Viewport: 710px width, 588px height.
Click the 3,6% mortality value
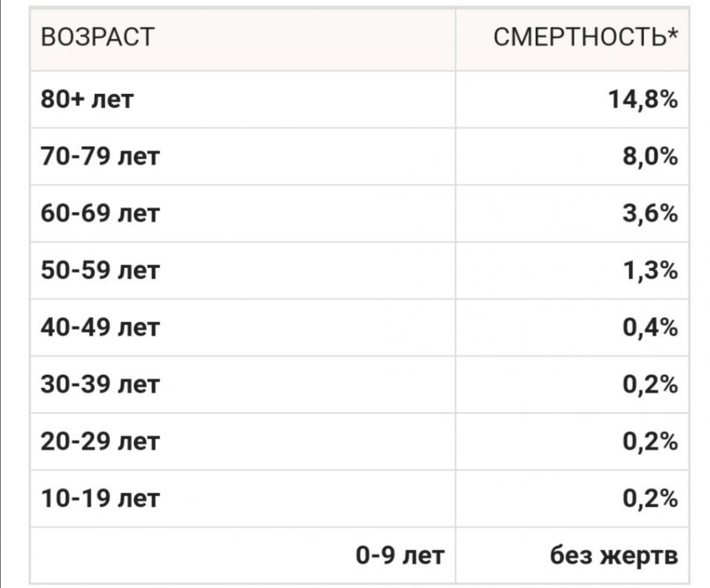point(650,213)
